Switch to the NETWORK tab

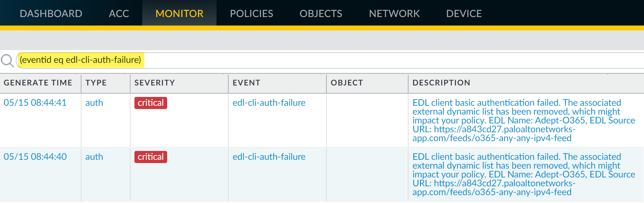point(394,13)
